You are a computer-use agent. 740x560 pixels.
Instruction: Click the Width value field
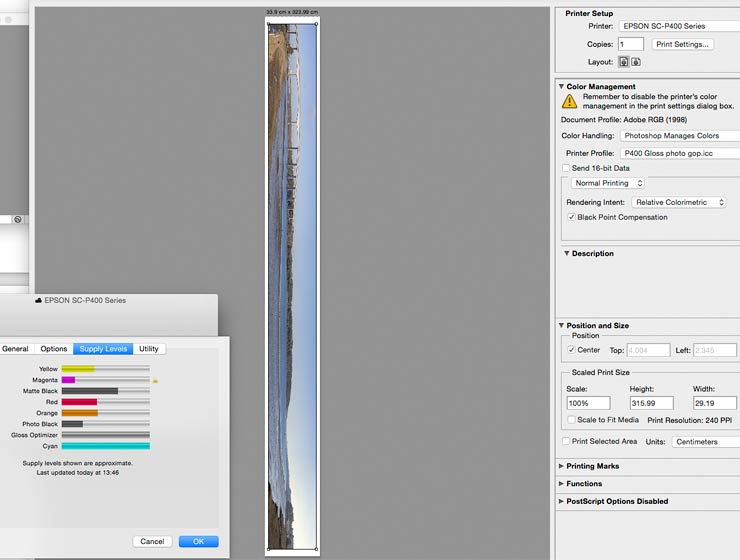pos(715,403)
